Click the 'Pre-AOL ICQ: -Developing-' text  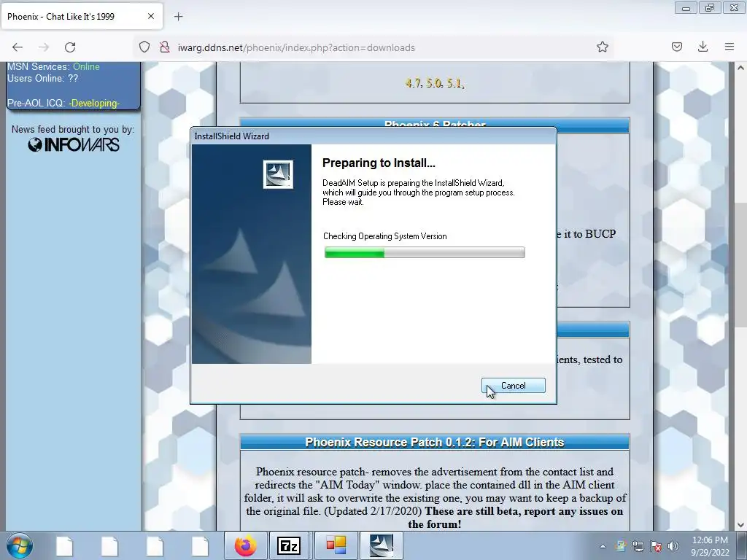(x=63, y=103)
